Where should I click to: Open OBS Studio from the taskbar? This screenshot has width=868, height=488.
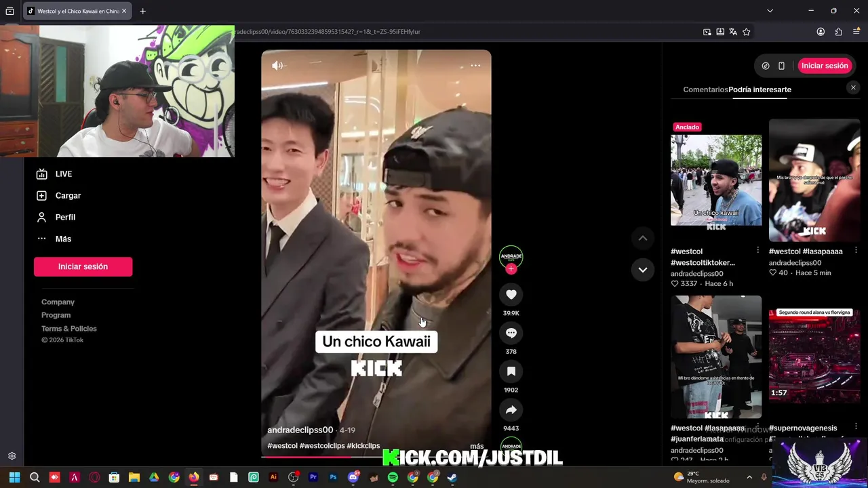pos(293,477)
